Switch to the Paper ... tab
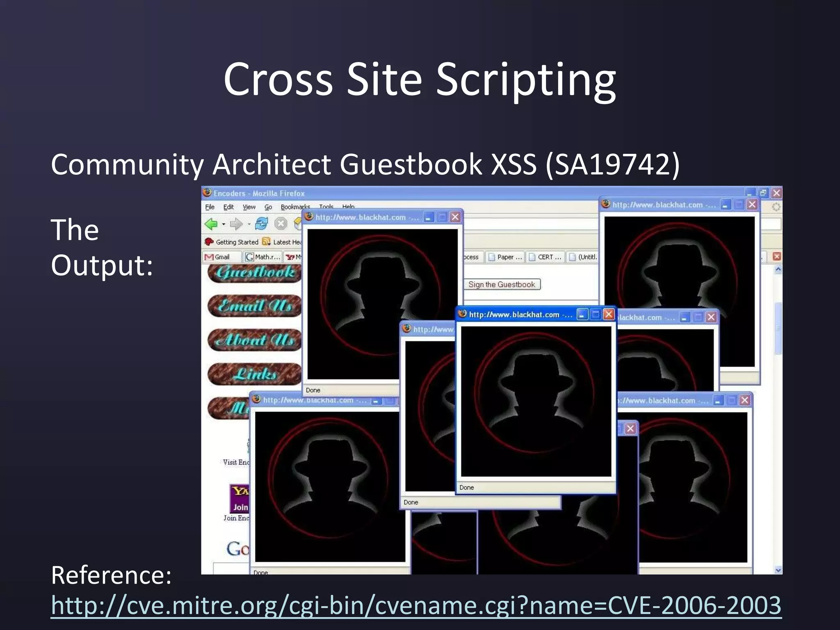 click(505, 257)
